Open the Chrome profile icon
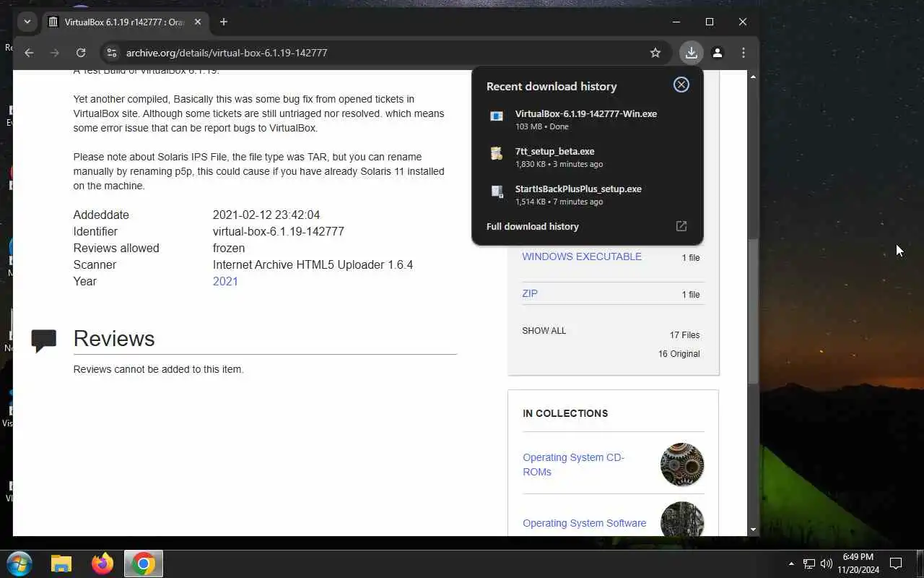 pyautogui.click(x=718, y=53)
